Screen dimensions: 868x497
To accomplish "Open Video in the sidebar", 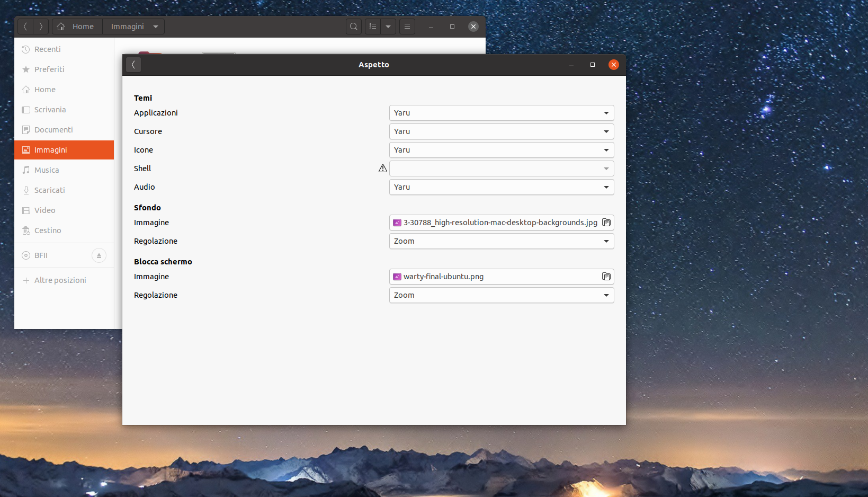I will (64, 210).
